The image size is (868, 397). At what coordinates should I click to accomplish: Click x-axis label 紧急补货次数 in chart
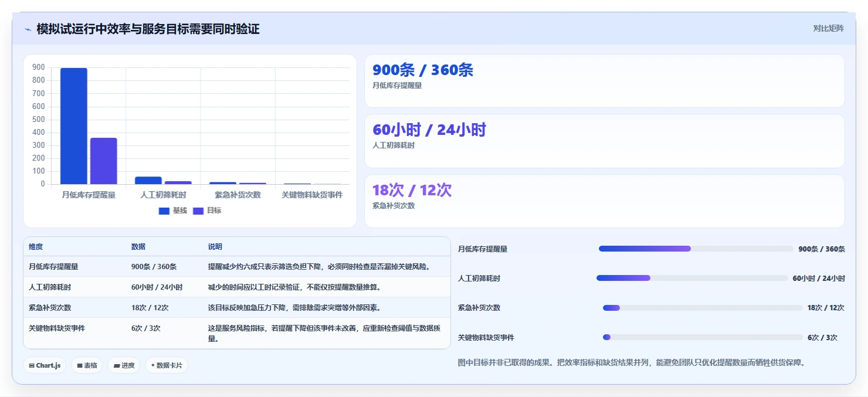[x=238, y=195]
